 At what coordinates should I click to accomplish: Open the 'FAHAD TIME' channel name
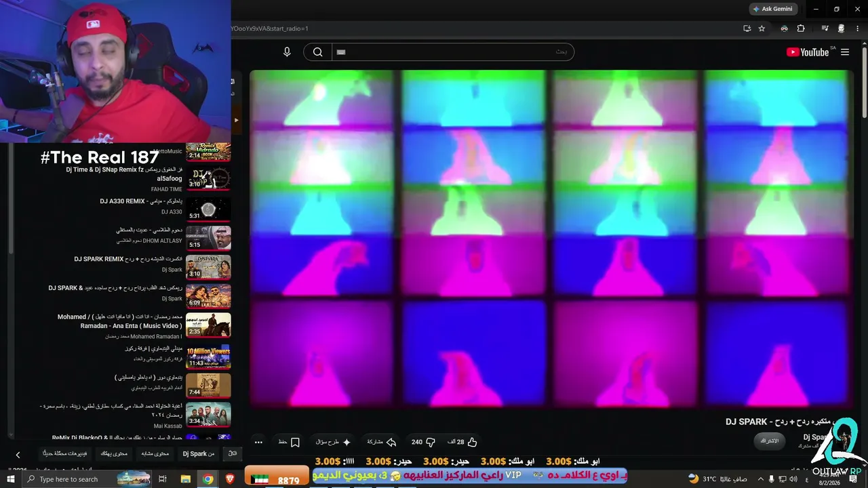[x=167, y=190]
